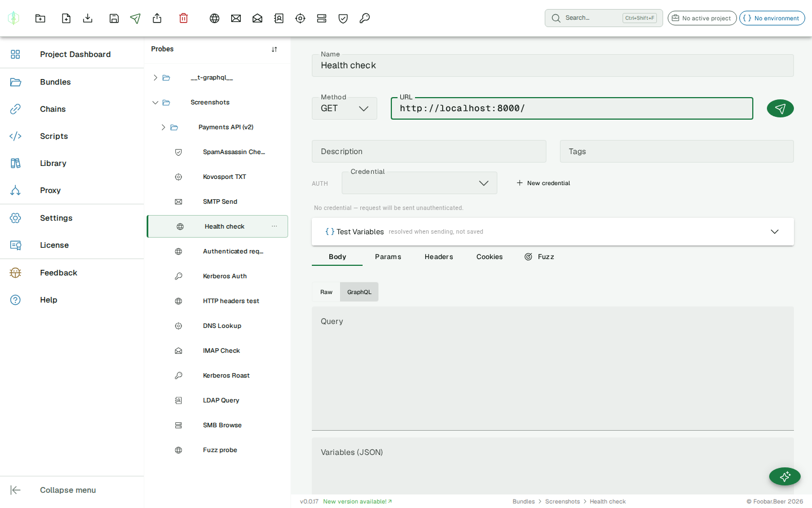Click the globe HTTP probe toolbar icon
Image resolution: width=812 pixels, height=508 pixels.
tap(214, 18)
